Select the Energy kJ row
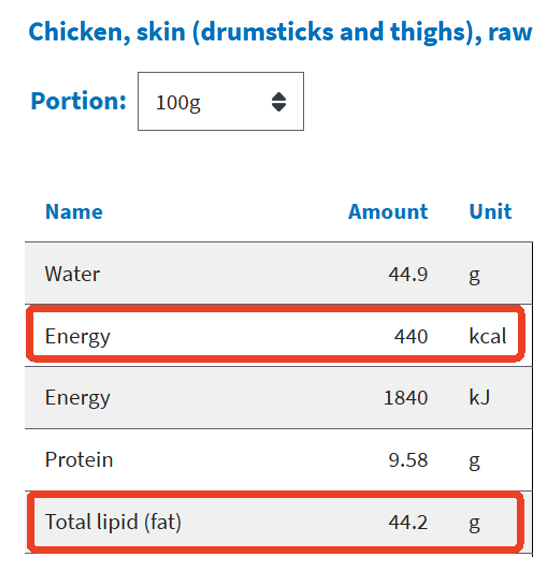Screen dimensions: 556x575 pos(279,398)
